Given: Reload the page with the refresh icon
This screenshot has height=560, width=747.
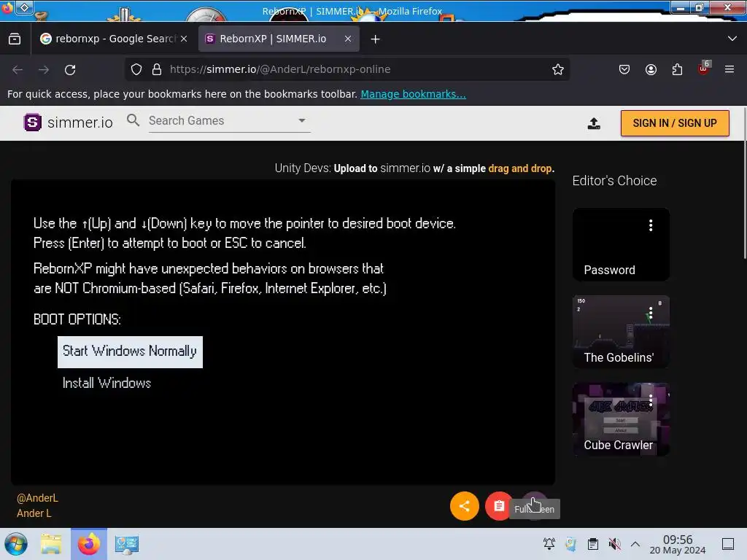Looking at the screenshot, I should pos(70,69).
